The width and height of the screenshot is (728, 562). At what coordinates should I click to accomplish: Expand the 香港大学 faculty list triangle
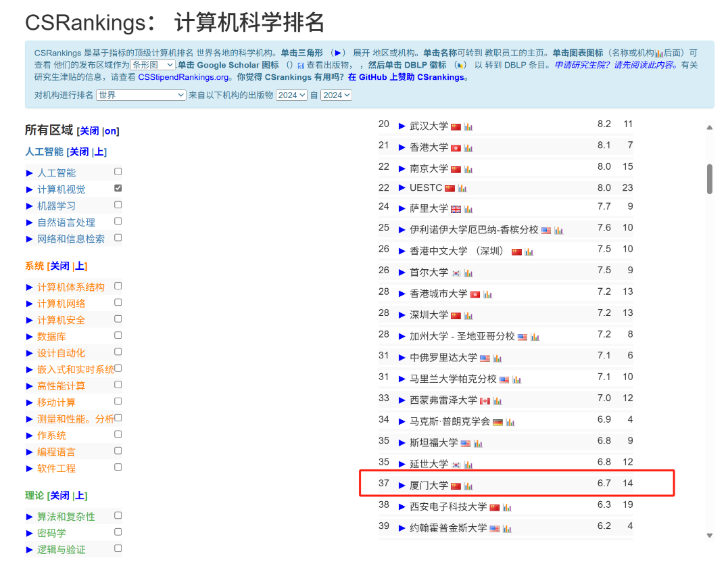(x=402, y=147)
